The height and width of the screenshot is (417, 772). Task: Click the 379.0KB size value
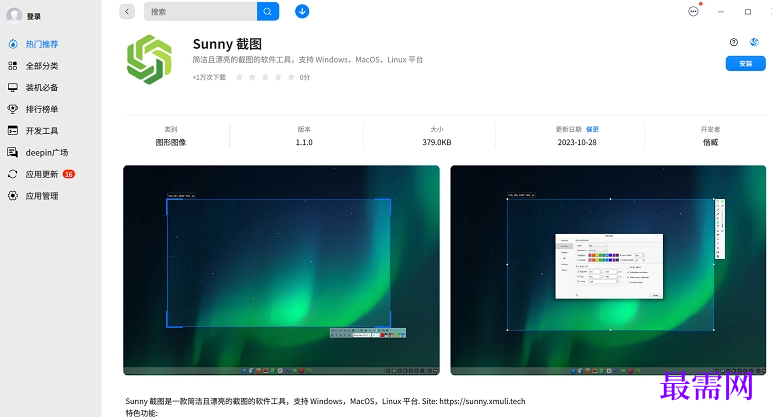(x=437, y=142)
